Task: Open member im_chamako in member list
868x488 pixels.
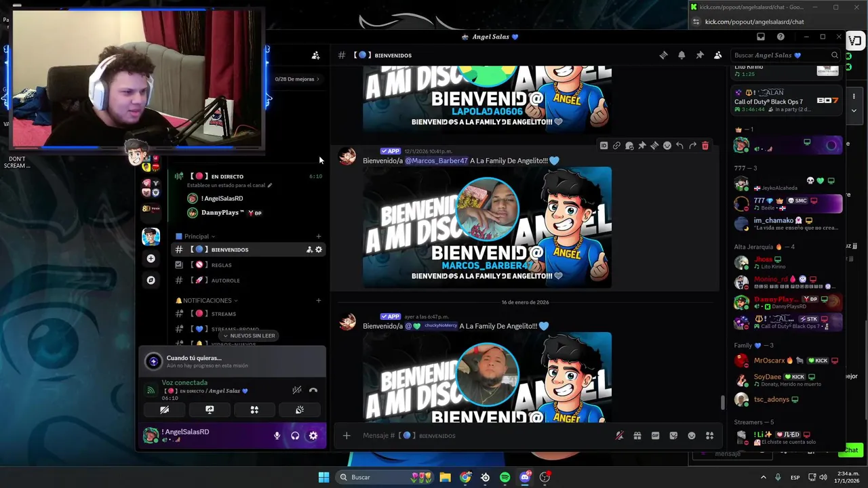Action: click(787, 223)
